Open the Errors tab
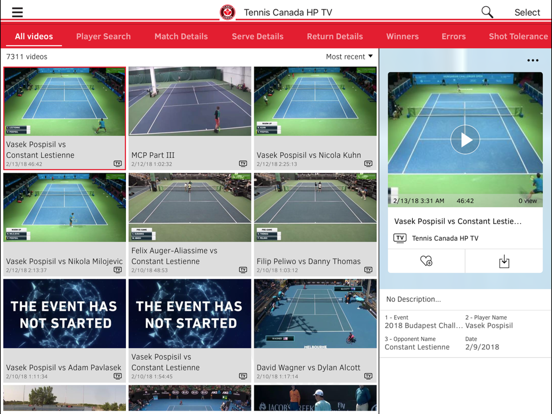 453,36
